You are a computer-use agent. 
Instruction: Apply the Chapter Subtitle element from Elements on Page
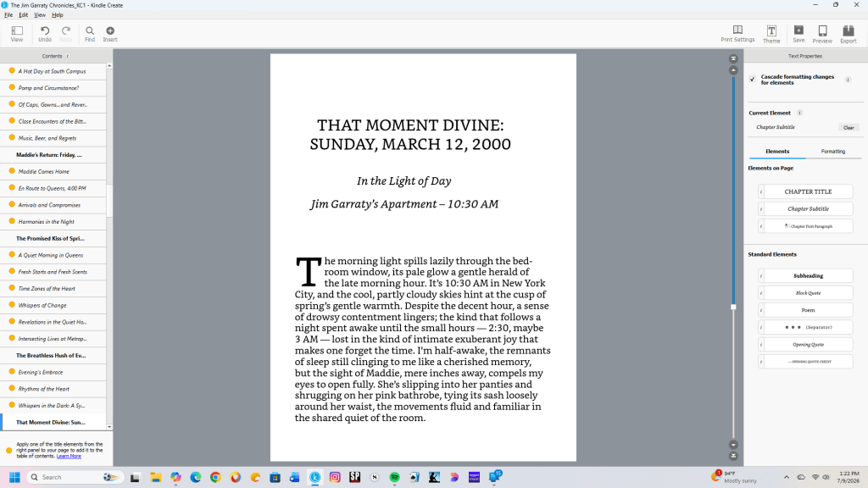pyautogui.click(x=808, y=209)
